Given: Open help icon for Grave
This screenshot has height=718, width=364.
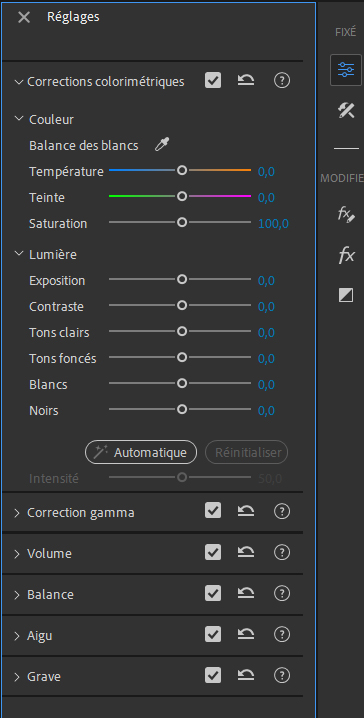Looking at the screenshot, I should [282, 675].
